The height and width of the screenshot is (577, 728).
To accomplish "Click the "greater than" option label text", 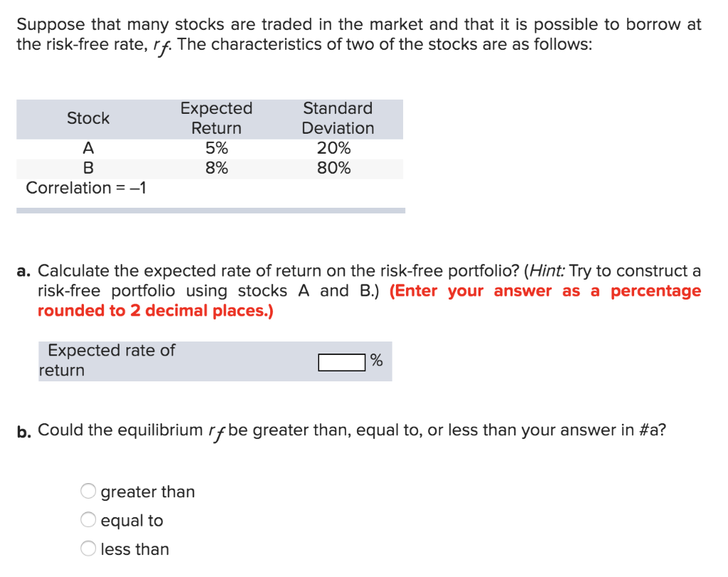I will click(x=148, y=492).
